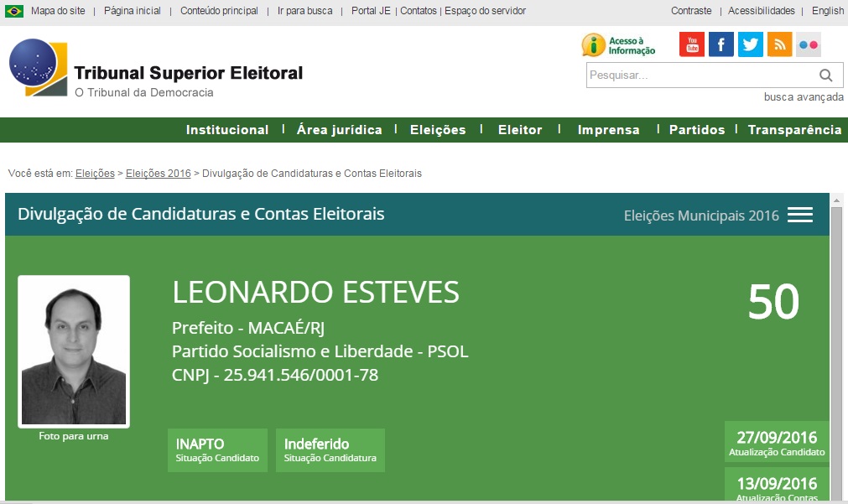Click the Acesso à Informação icon
848x504 pixels.
click(x=619, y=45)
